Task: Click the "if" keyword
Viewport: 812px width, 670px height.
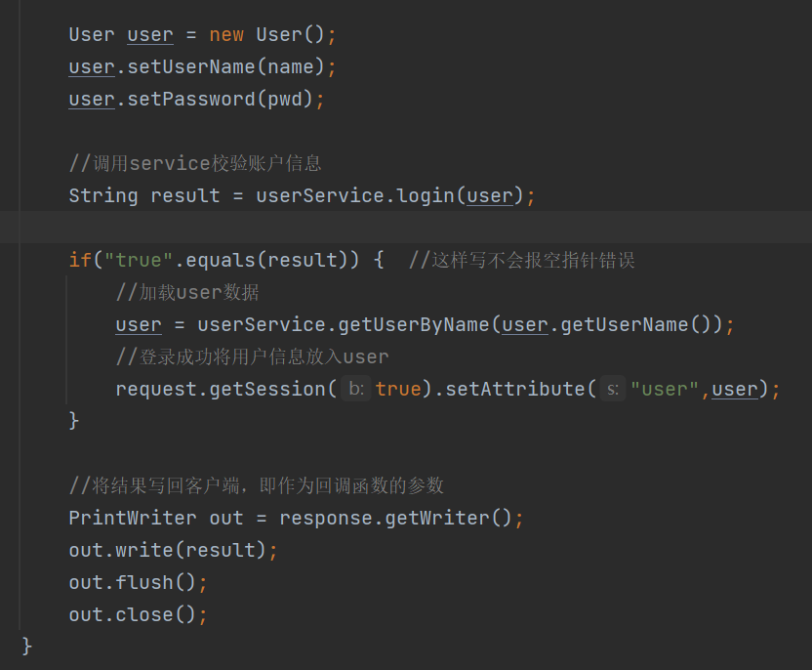Action: (80, 260)
